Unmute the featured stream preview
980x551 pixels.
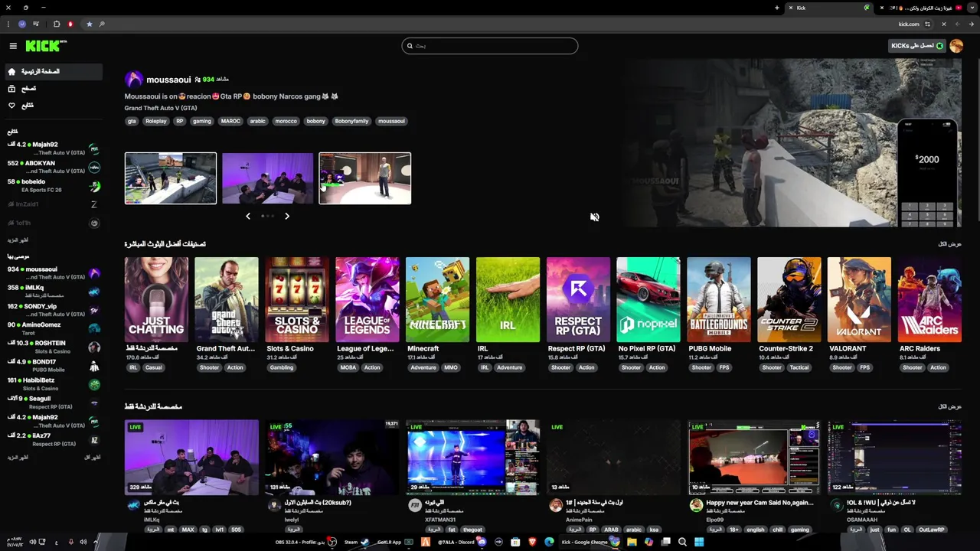click(x=594, y=217)
